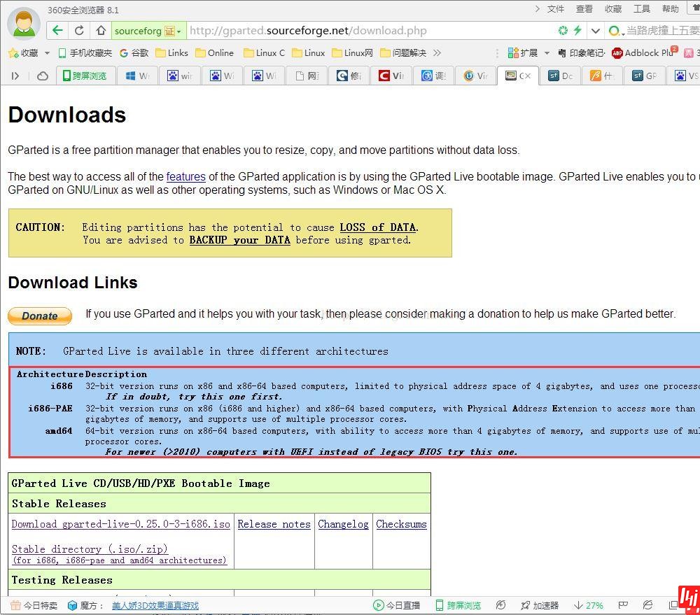Open the 工具 (Tools) menu
Viewport: 700px width, 615px height.
pos(641,9)
